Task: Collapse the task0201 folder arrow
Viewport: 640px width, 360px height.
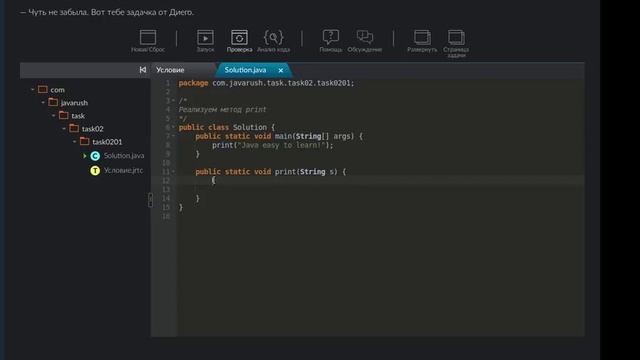Action: [74, 142]
